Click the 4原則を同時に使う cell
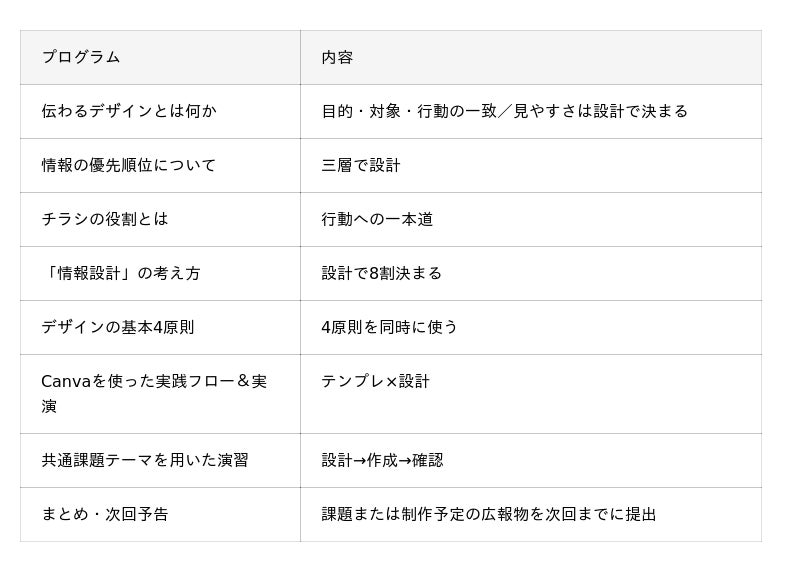800x572 pixels. [x=389, y=328]
